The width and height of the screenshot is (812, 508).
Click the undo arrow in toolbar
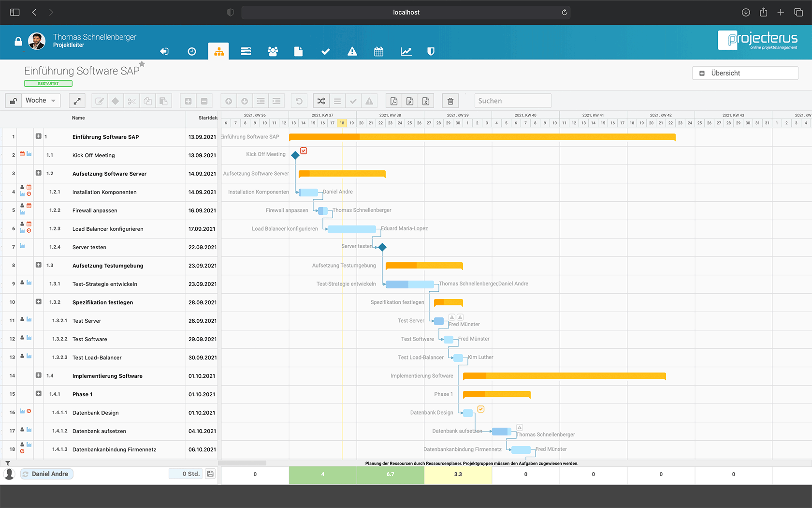tap(299, 101)
